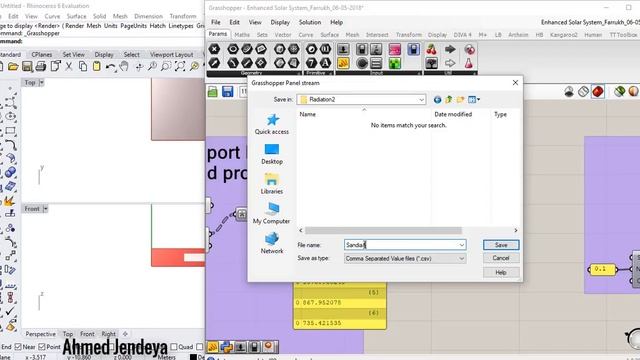The width and height of the screenshot is (640, 360).
Task: Click the number 7 integer parameter icon
Action: (x=311, y=63)
